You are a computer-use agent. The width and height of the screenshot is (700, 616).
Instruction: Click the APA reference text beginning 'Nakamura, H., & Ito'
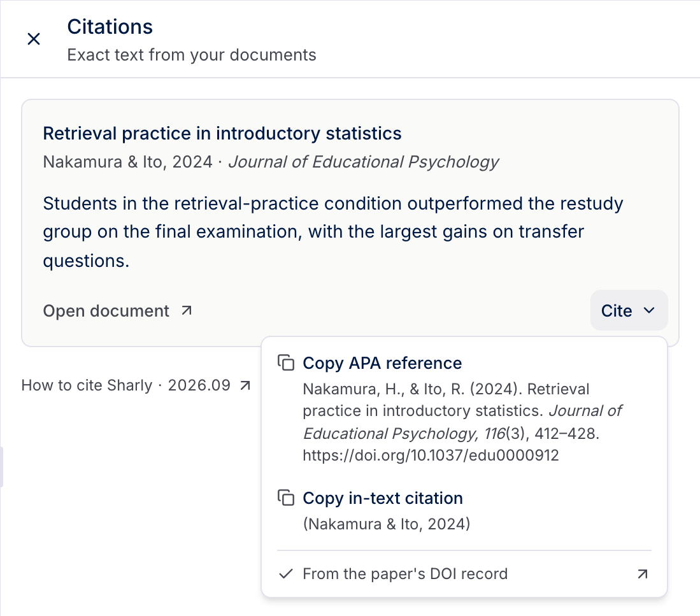point(462,422)
